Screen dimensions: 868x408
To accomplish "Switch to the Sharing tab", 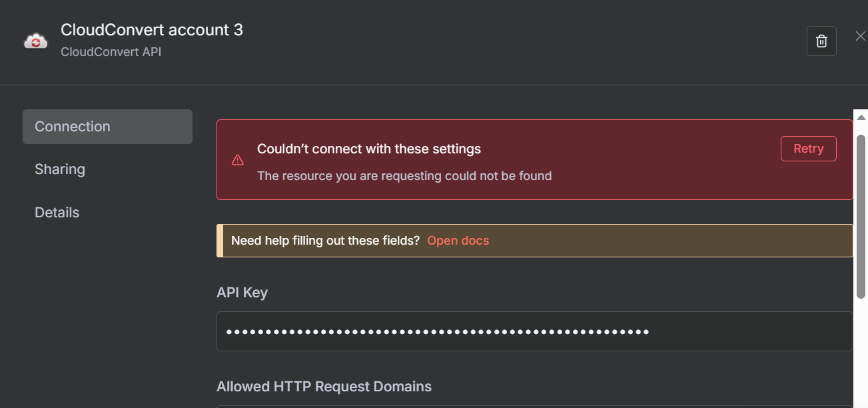I will pyautogui.click(x=60, y=169).
